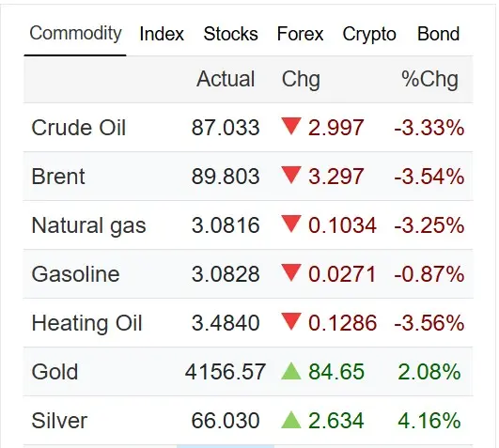Click green up arrow in Gold row
499x448 pixels.
tap(291, 371)
